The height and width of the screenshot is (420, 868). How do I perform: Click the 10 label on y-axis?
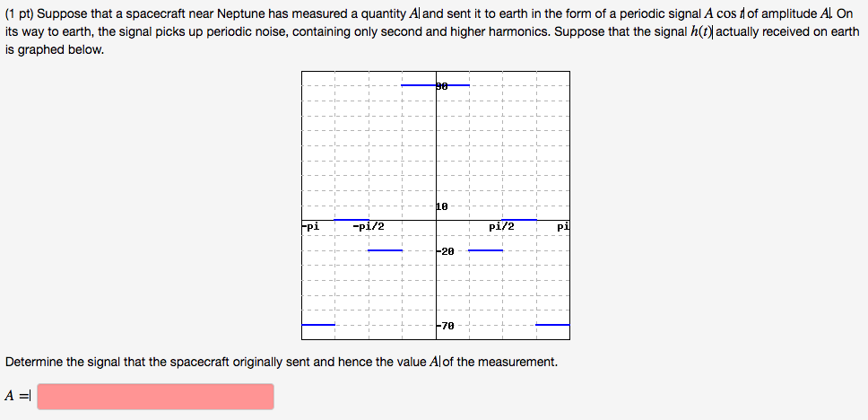(442, 207)
